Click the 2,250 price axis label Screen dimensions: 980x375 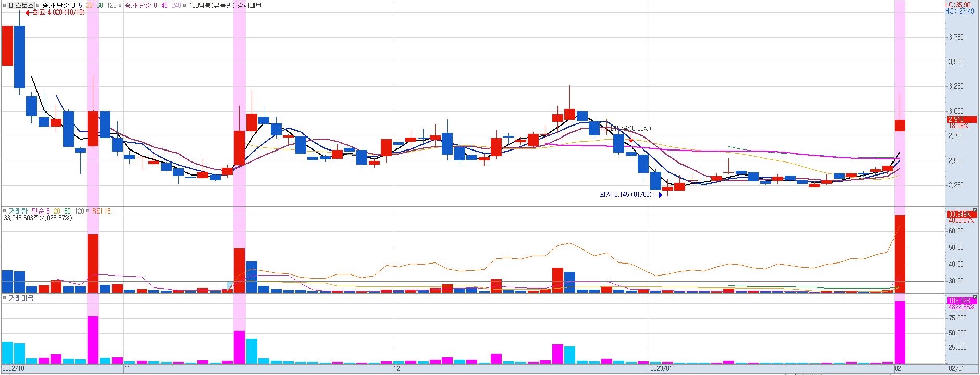click(x=956, y=185)
